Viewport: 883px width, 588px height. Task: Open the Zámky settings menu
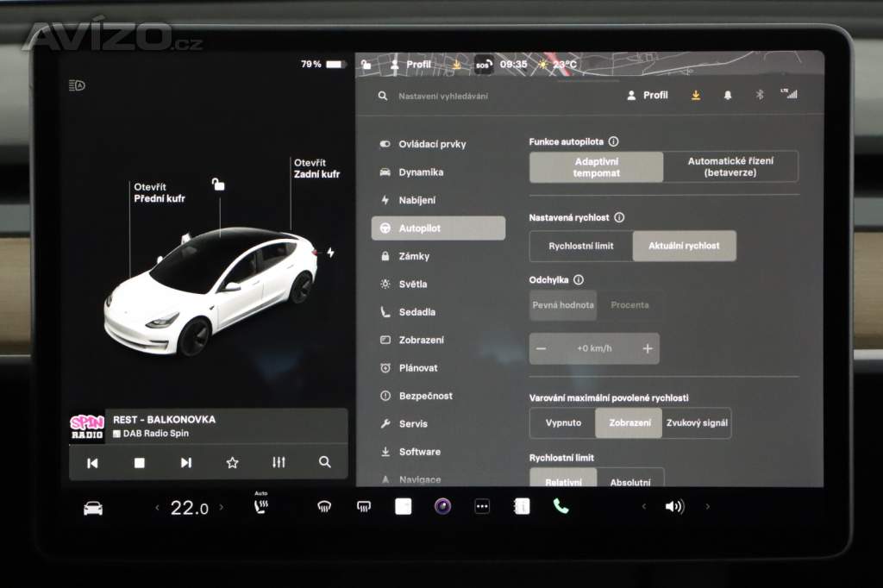pos(414,256)
